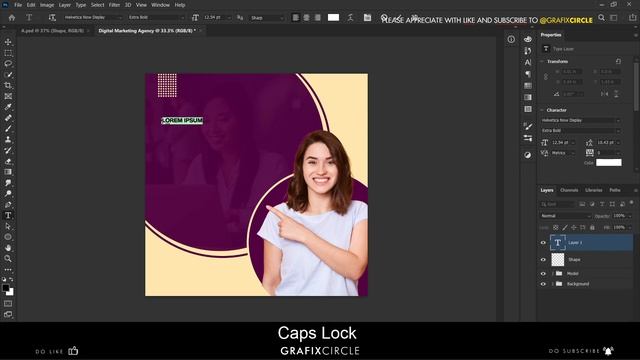The width and height of the screenshot is (640, 360).
Task: Select the Path Selection tool
Action: (x=8, y=226)
